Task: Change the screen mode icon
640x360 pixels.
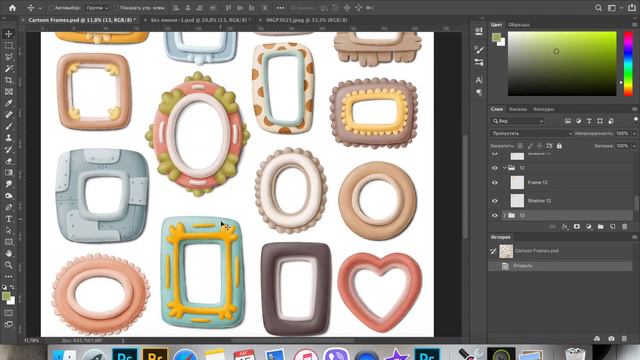Action: pos(9,324)
